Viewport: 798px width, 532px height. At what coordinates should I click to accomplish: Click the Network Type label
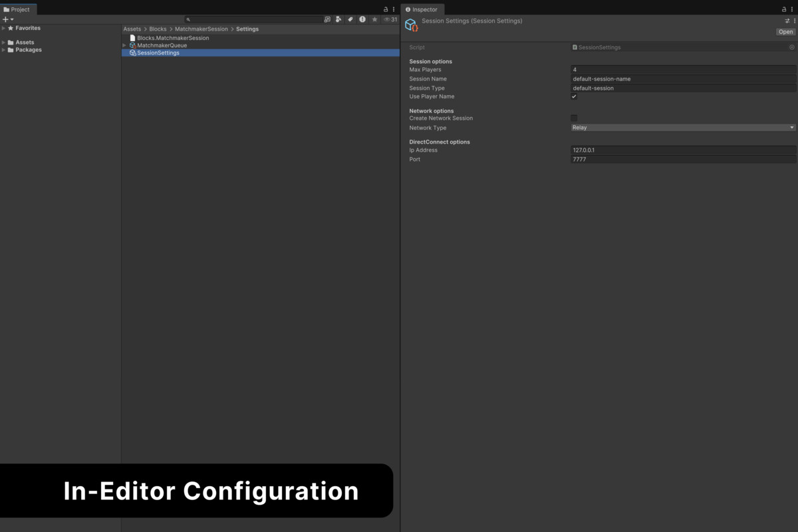tap(428, 128)
